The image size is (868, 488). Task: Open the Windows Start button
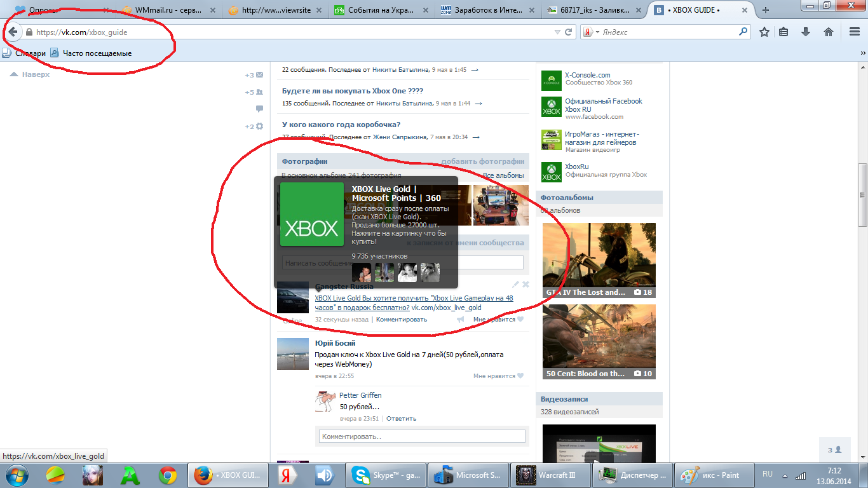pos(17,475)
